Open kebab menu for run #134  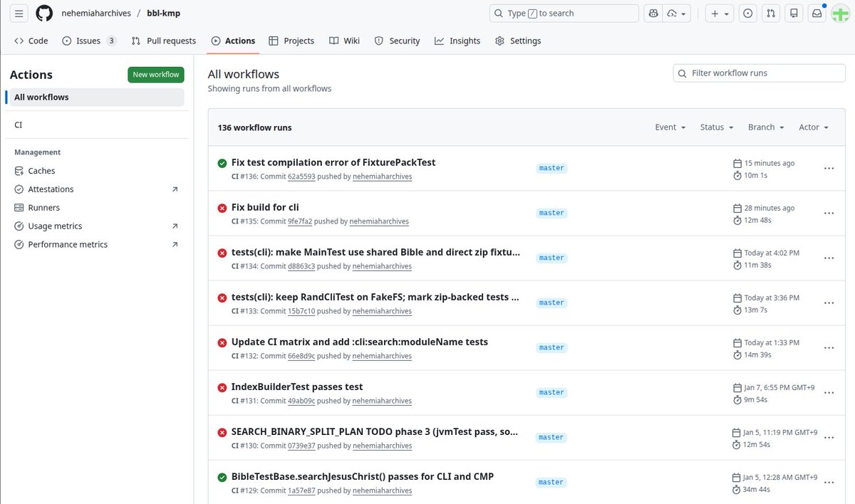coord(829,258)
